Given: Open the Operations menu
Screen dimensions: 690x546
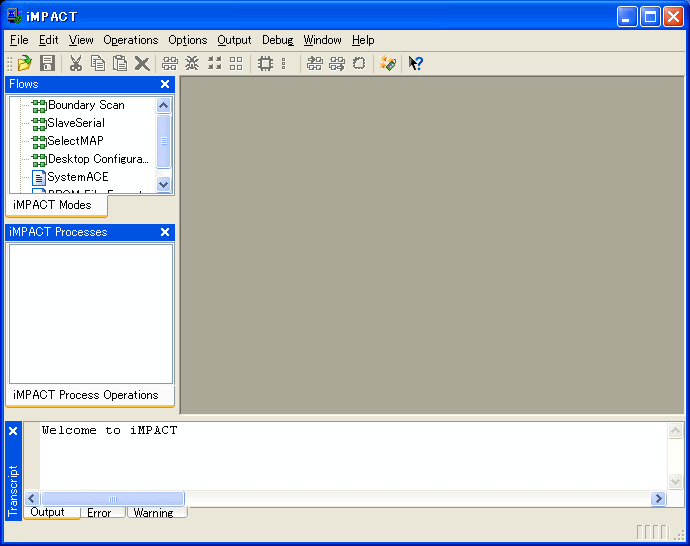Looking at the screenshot, I should coord(130,40).
